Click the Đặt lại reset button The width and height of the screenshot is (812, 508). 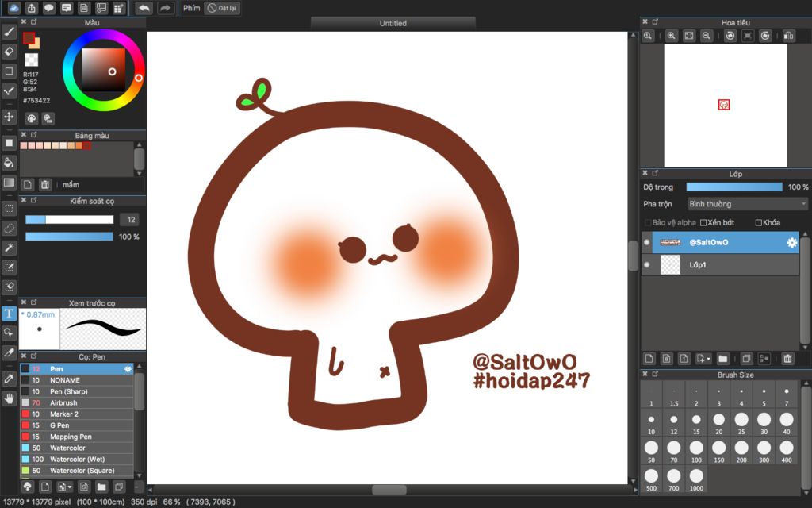click(x=222, y=8)
